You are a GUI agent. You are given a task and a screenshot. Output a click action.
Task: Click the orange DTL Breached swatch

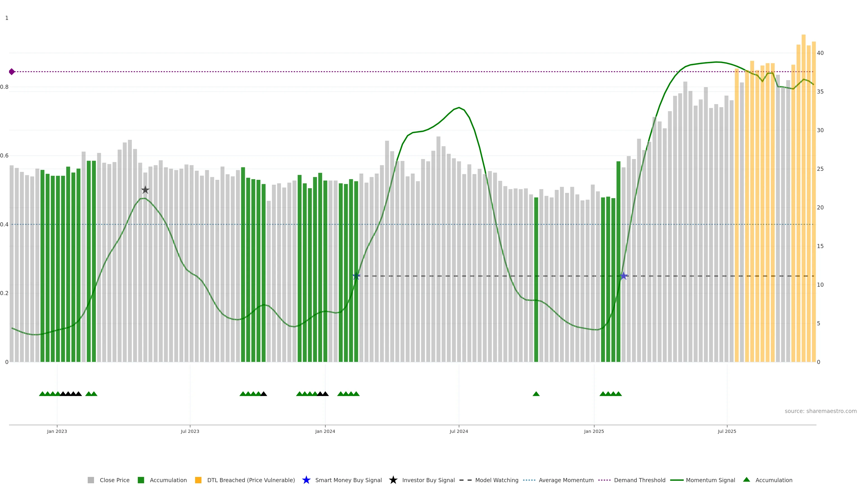click(198, 480)
